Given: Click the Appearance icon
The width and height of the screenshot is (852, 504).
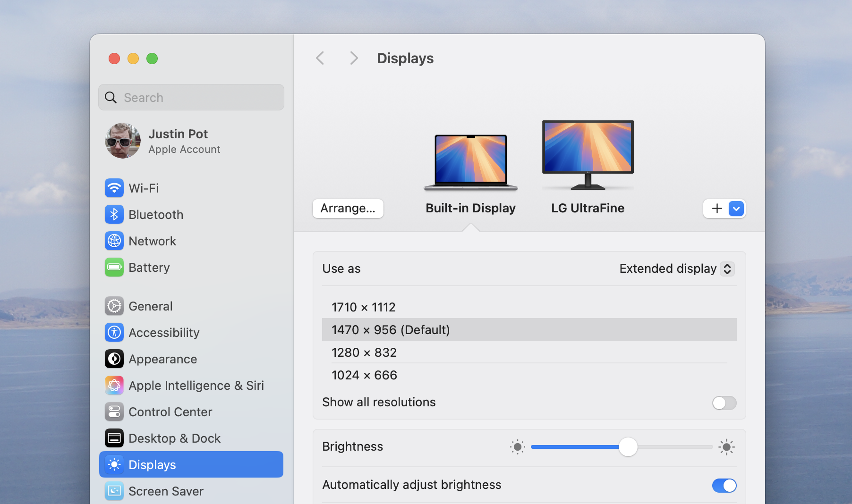Looking at the screenshot, I should [x=114, y=359].
